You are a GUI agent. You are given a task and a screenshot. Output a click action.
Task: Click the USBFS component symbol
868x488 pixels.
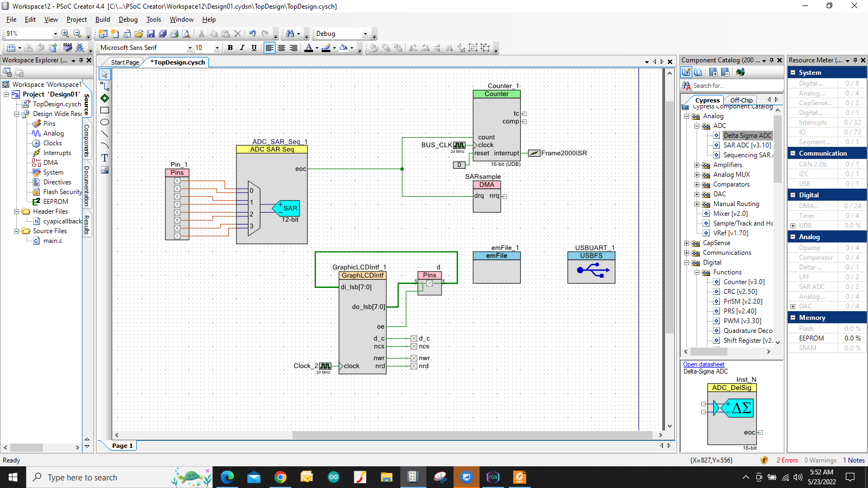coord(591,267)
